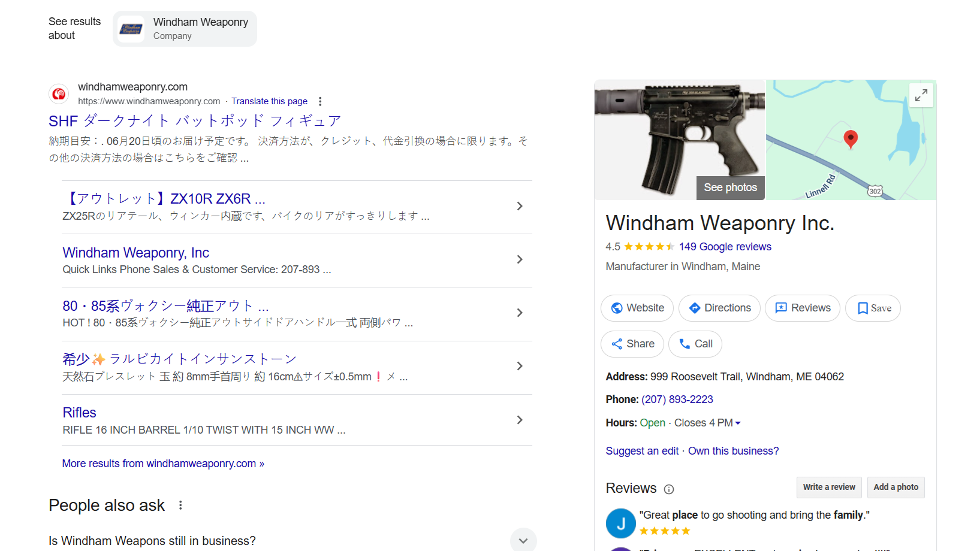Click the 'RIFLE 16 INCH BARREL' snippet text
This screenshot has height=551, width=980.
click(204, 430)
